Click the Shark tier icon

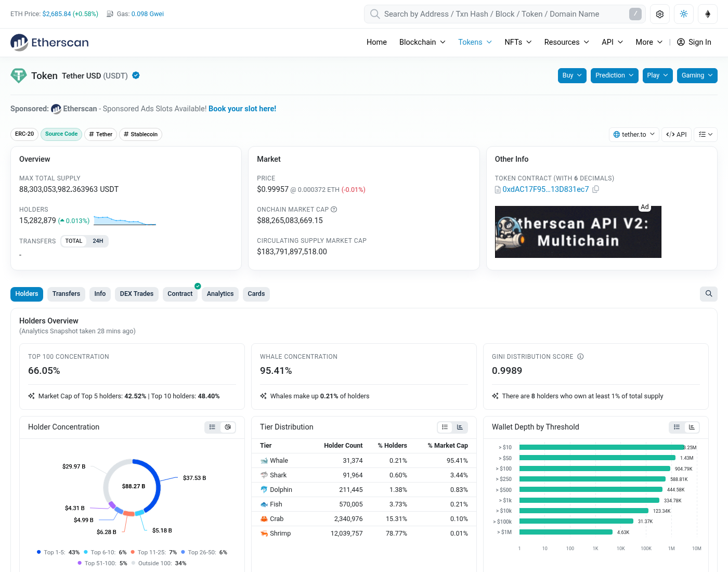[x=264, y=475]
